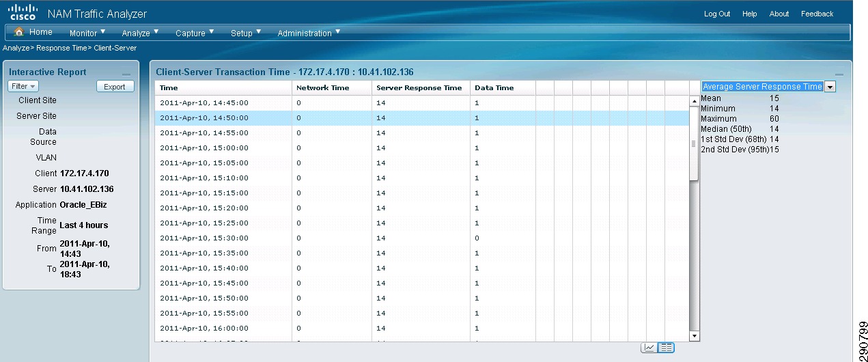Click the Cisco logo
The height and width of the screenshot is (362, 868).
click(22, 12)
